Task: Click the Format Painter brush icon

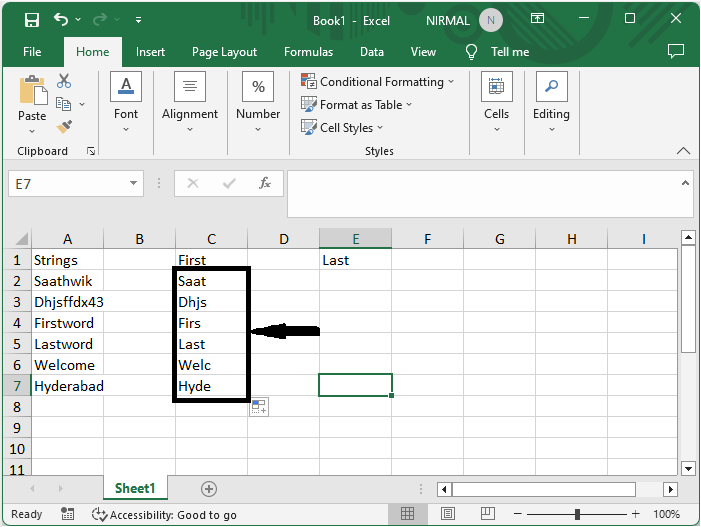Action: [64, 127]
